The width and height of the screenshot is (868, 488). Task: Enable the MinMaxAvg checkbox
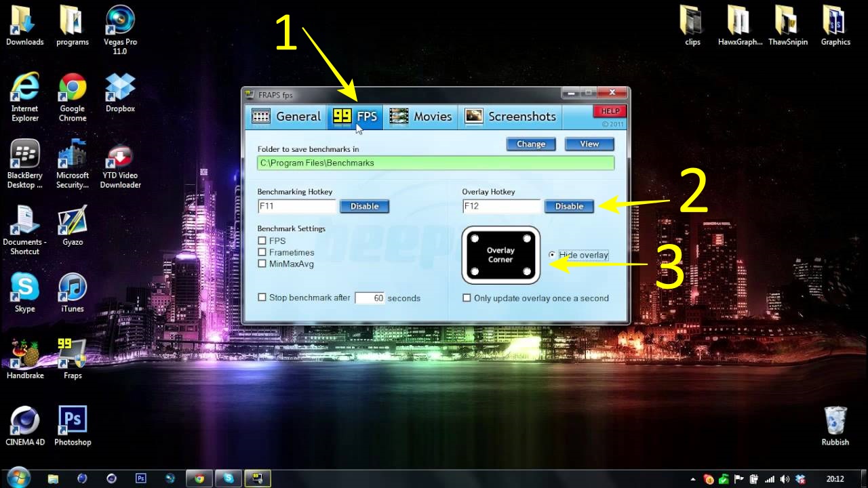[262, 264]
